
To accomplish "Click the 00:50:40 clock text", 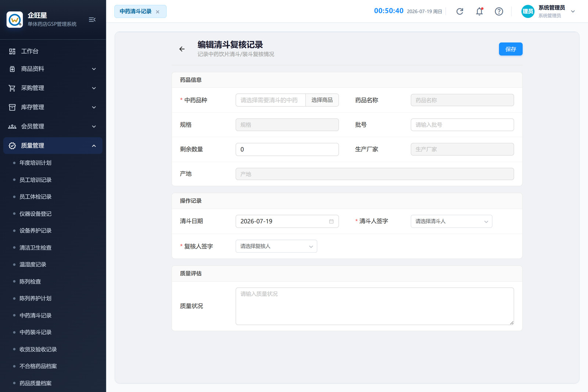I will click(389, 11).
